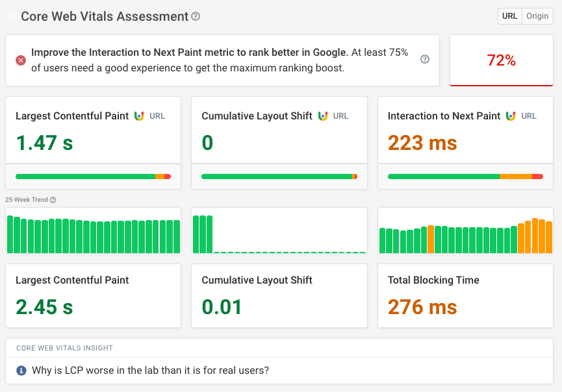Switch to the Origin view
Image resolution: width=562 pixels, height=392 pixels.
(x=537, y=16)
